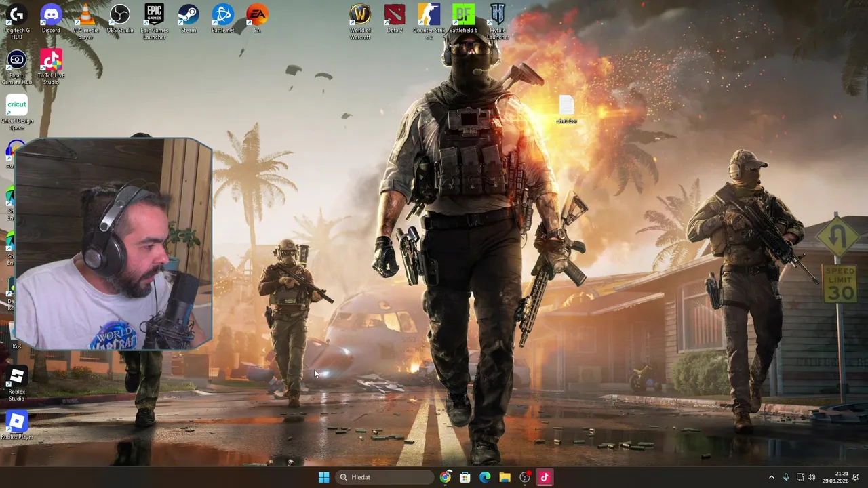
Task: Select the Cricut Design Space desktop icon
Action: tap(17, 112)
